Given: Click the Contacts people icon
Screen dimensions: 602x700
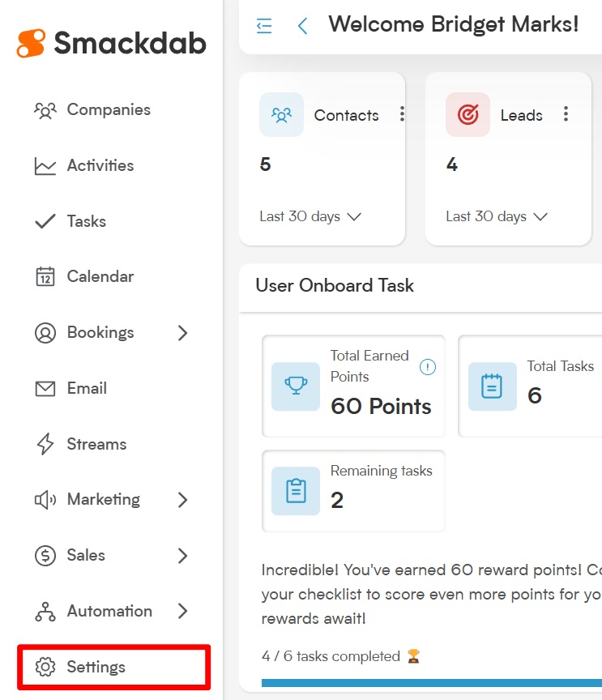Looking at the screenshot, I should (x=281, y=115).
